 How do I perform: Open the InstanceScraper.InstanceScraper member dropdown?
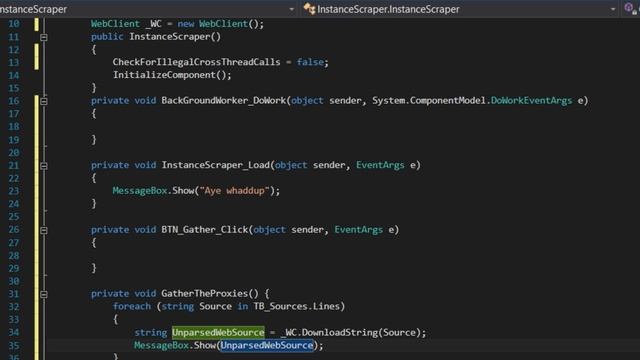pos(613,9)
